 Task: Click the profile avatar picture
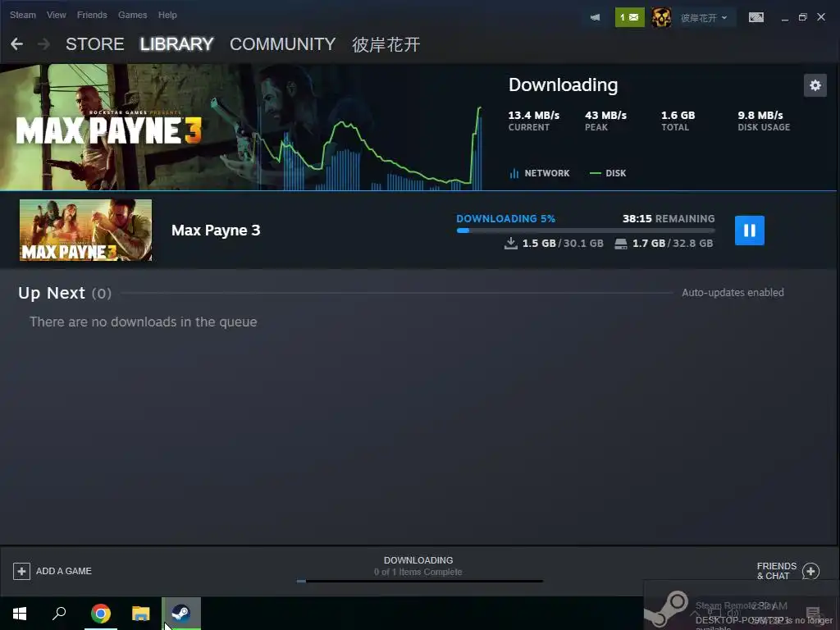click(661, 17)
